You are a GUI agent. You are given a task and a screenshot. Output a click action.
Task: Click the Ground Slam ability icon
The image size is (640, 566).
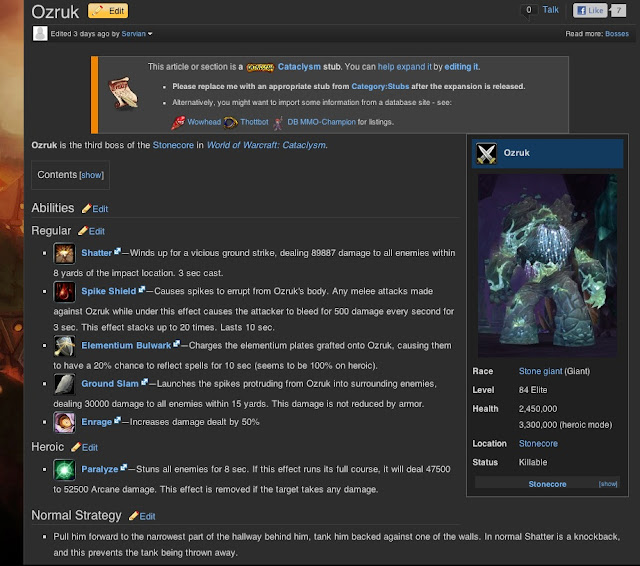pyautogui.click(x=64, y=384)
